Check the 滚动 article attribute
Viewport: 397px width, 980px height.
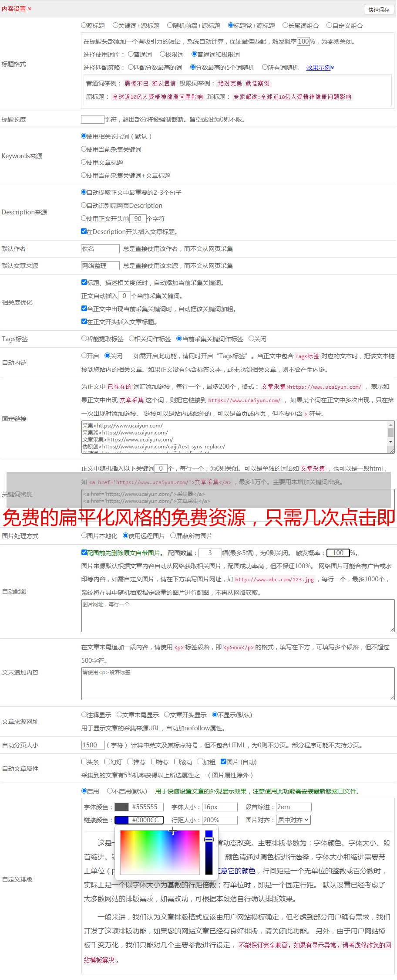point(177,762)
